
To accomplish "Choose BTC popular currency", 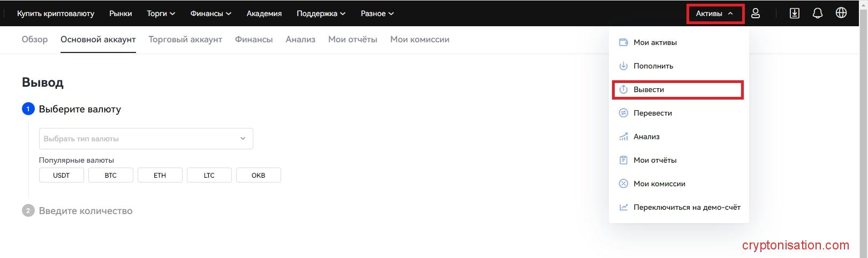I will (111, 175).
